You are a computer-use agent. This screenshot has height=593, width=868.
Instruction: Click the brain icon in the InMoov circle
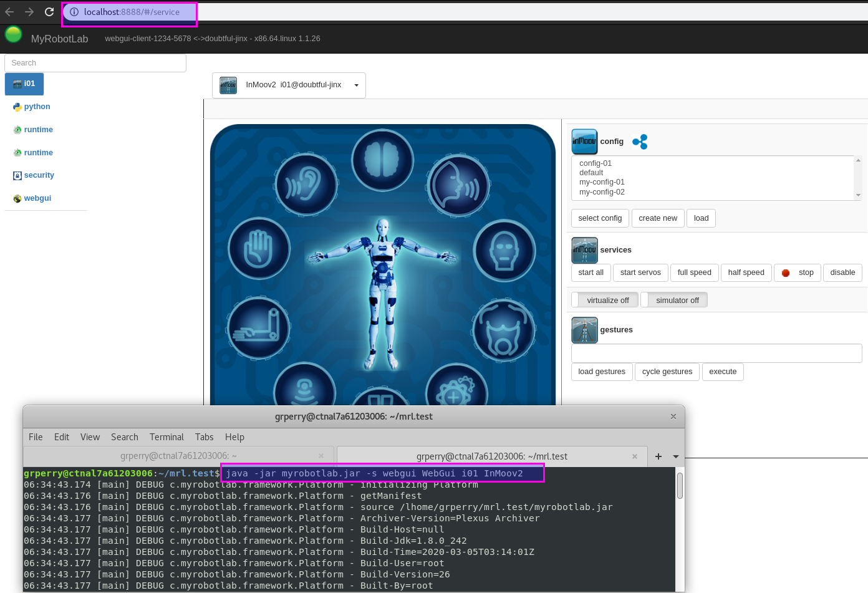pyautogui.click(x=382, y=160)
